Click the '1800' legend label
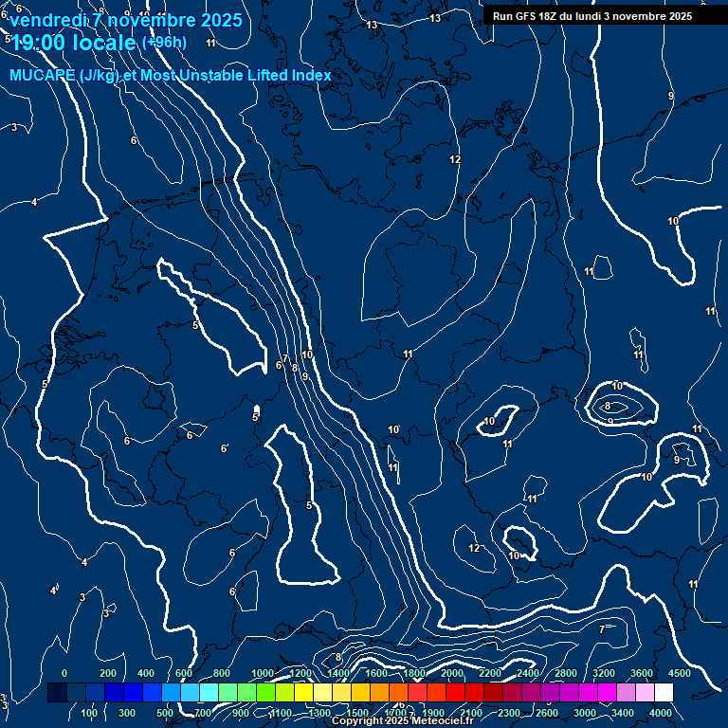 tap(414, 673)
